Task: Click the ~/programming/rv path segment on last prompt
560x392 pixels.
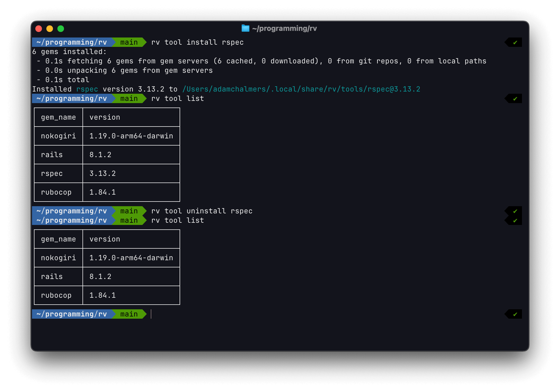Action: [x=72, y=314]
